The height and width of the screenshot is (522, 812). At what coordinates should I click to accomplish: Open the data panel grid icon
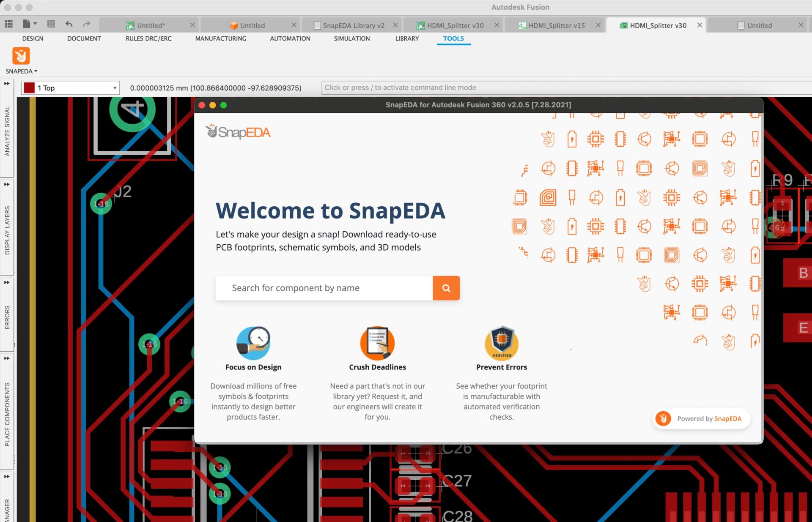click(x=8, y=24)
